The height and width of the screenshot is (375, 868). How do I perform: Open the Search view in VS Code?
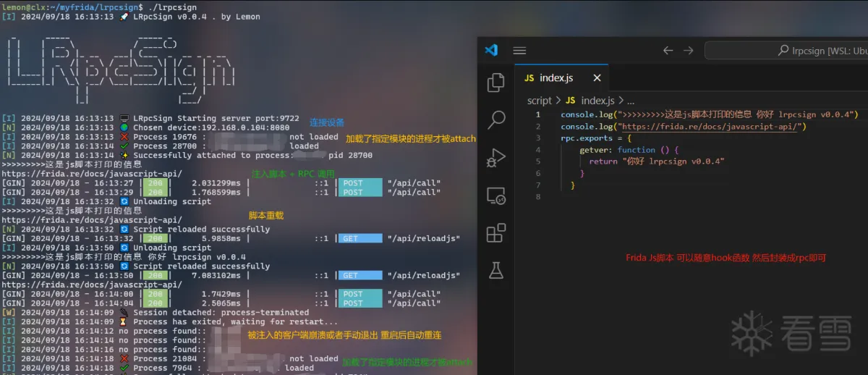496,119
